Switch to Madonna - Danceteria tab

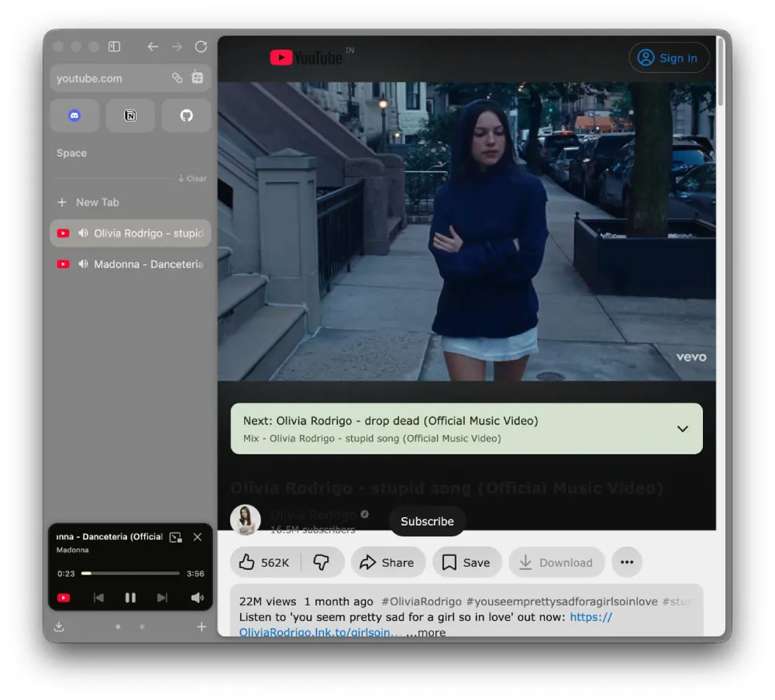130,264
